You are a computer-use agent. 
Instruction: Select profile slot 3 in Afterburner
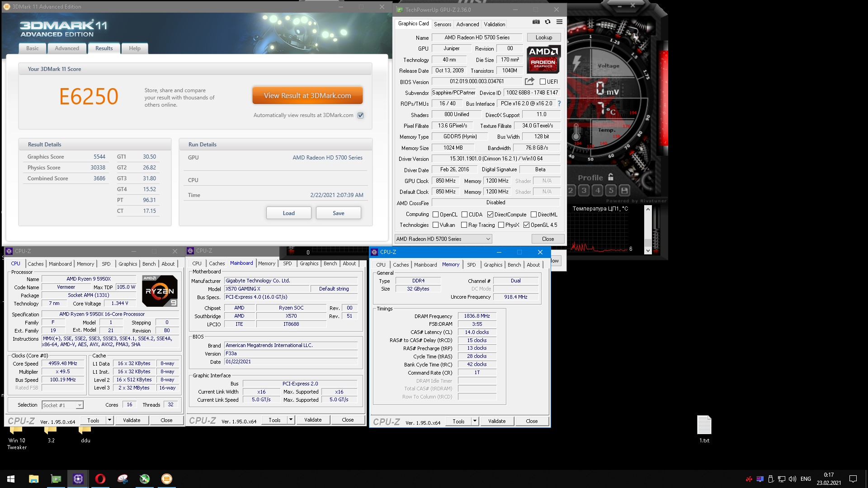(x=584, y=190)
